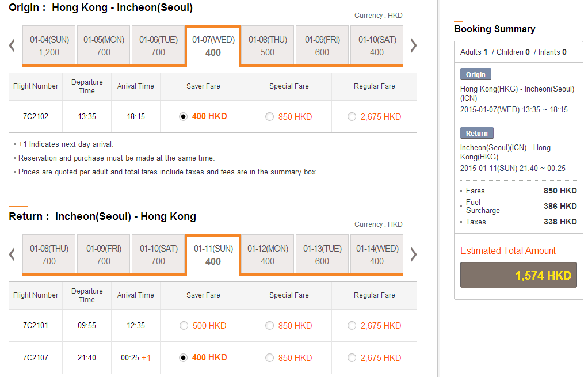Choose 2,675 HKD Regular Fare for 7C2102
The height and width of the screenshot is (377, 588).
pos(352,117)
